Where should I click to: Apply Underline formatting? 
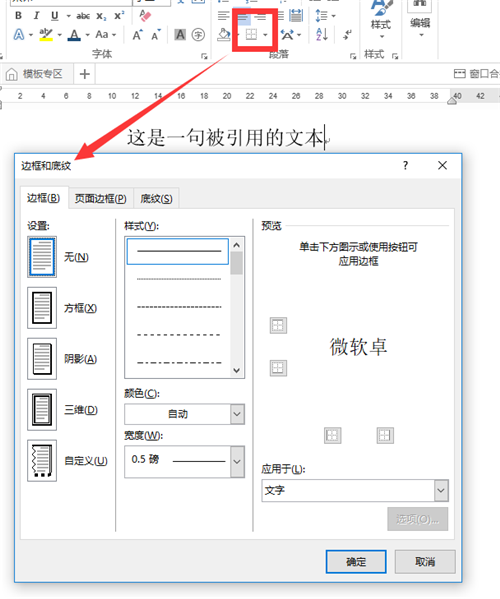pyautogui.click(x=55, y=16)
